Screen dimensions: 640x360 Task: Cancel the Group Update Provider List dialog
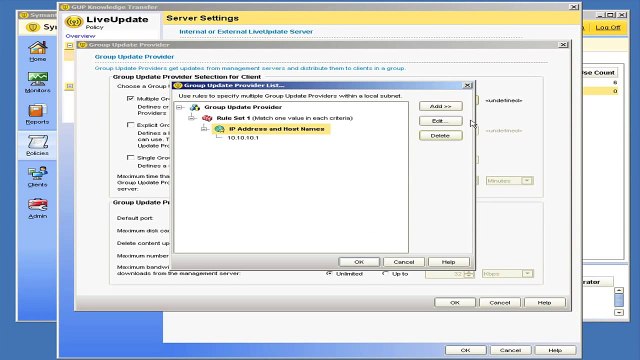click(404, 262)
